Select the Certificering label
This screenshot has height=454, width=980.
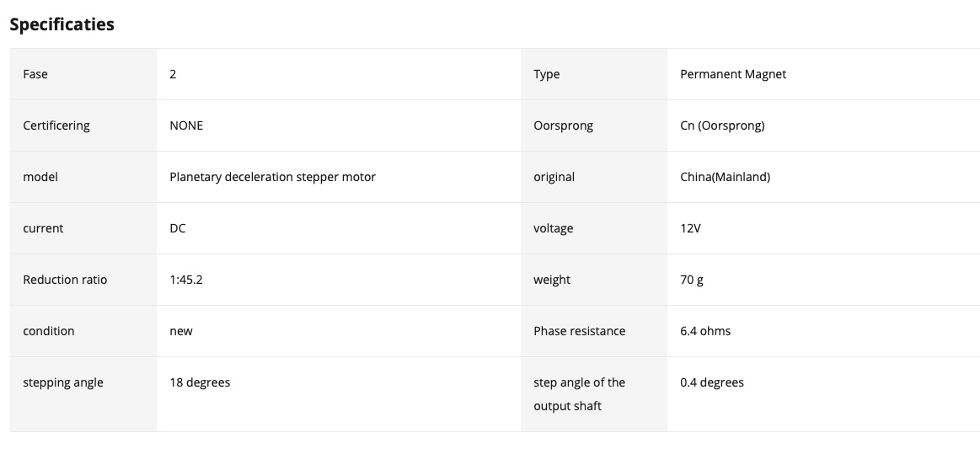click(56, 126)
